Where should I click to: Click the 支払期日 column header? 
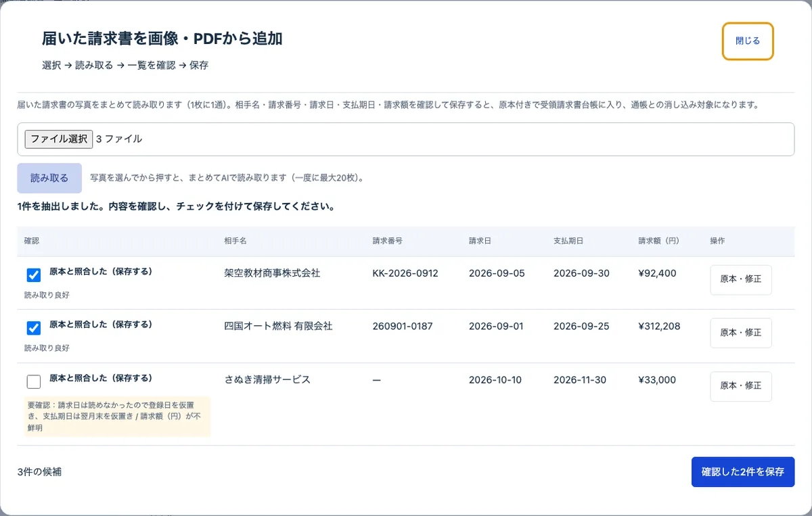[568, 241]
